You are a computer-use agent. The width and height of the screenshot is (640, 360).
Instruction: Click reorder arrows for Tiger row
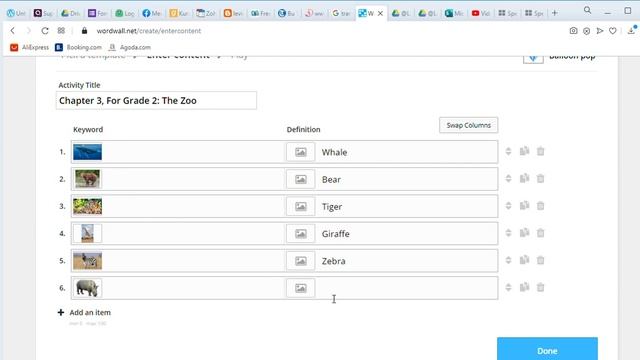[508, 206]
